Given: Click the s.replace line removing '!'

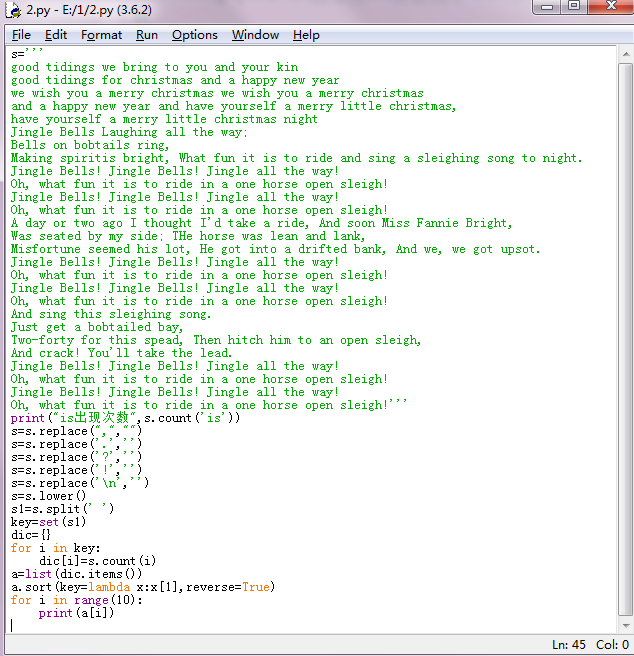Looking at the screenshot, I should pos(77,469).
